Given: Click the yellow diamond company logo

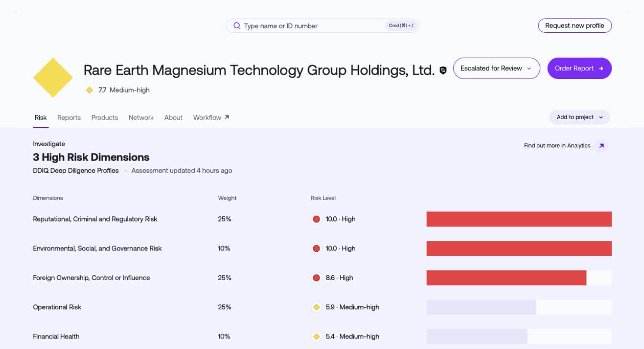Looking at the screenshot, I should tap(53, 78).
